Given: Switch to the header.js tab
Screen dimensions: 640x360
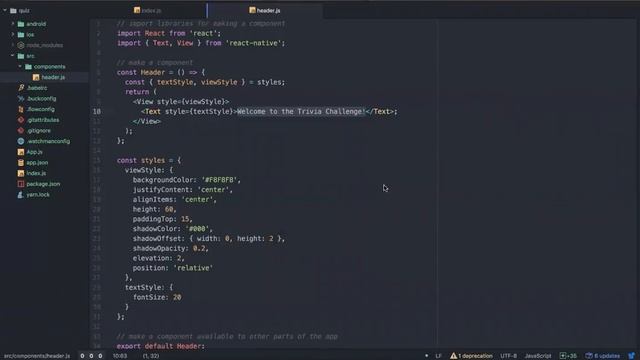Looking at the screenshot, I should coord(265,11).
